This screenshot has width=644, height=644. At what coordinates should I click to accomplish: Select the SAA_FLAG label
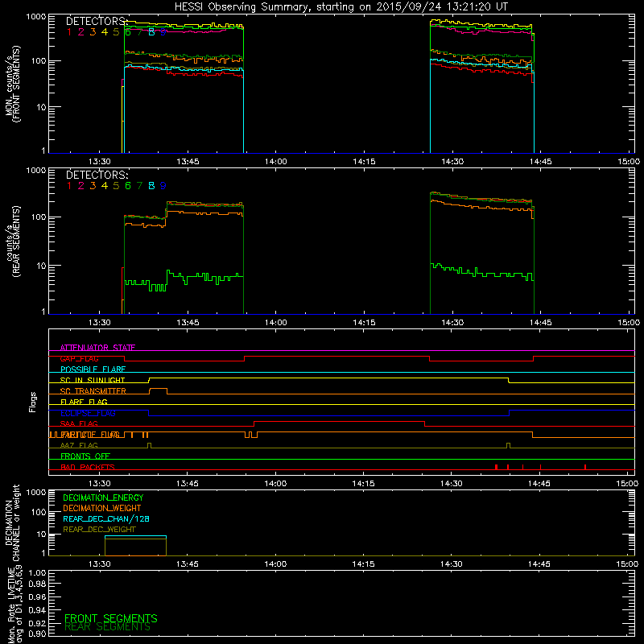(x=79, y=423)
